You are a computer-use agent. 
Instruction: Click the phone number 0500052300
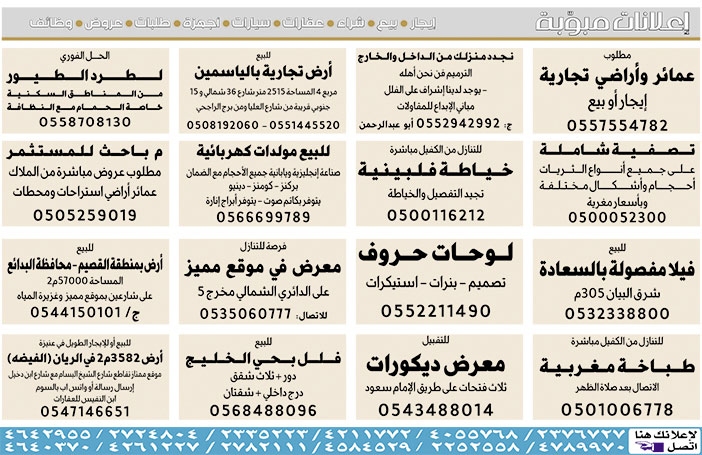tap(617, 217)
